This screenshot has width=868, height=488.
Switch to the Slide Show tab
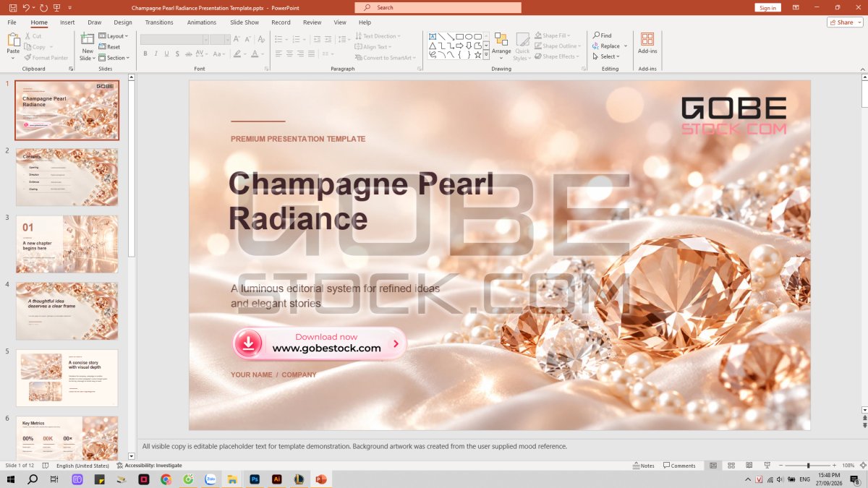tap(244, 22)
